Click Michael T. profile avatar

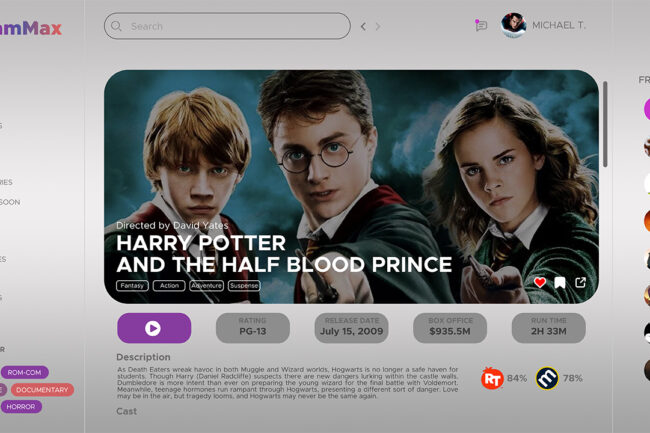(x=513, y=25)
